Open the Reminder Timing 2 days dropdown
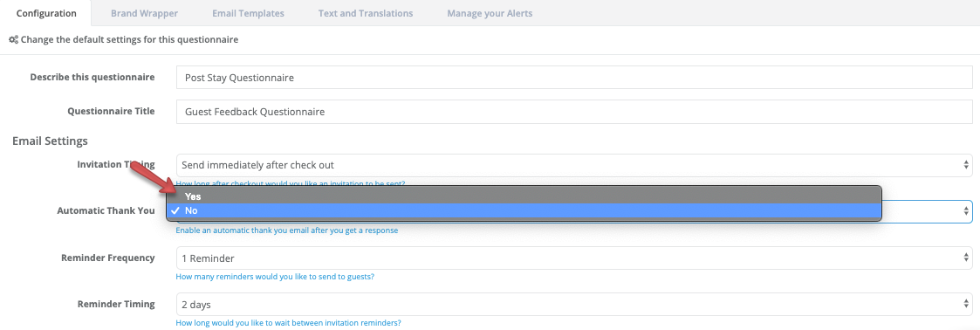Image resolution: width=980 pixels, height=330 pixels. pos(574,305)
